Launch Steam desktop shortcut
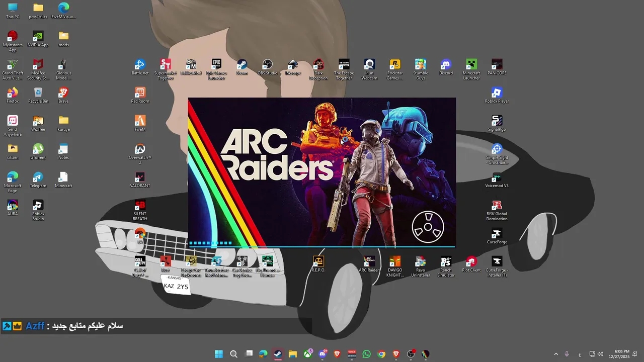This screenshot has height=362, width=644. pyautogui.click(x=242, y=67)
